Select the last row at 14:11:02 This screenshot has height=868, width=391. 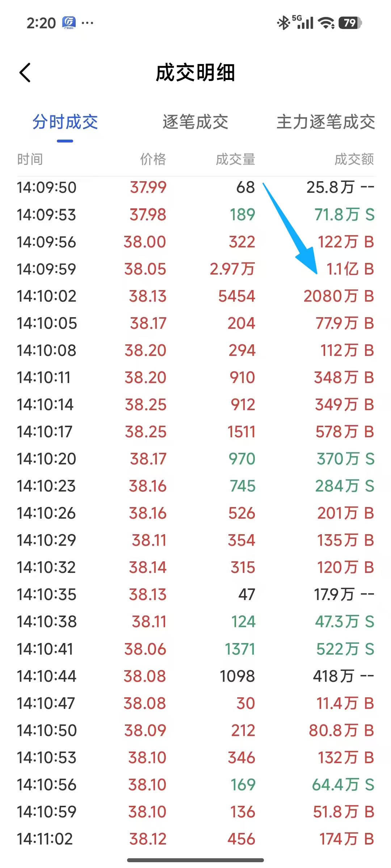tap(195, 839)
